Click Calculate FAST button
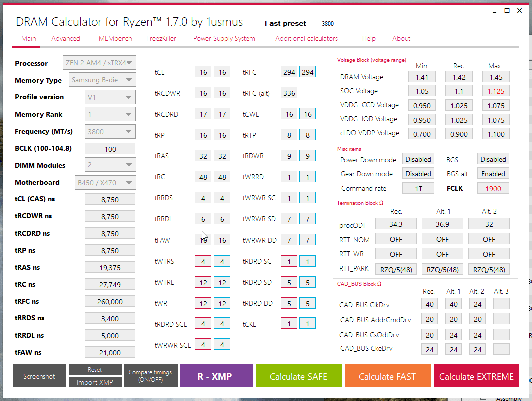The width and height of the screenshot is (532, 401). [x=388, y=376]
